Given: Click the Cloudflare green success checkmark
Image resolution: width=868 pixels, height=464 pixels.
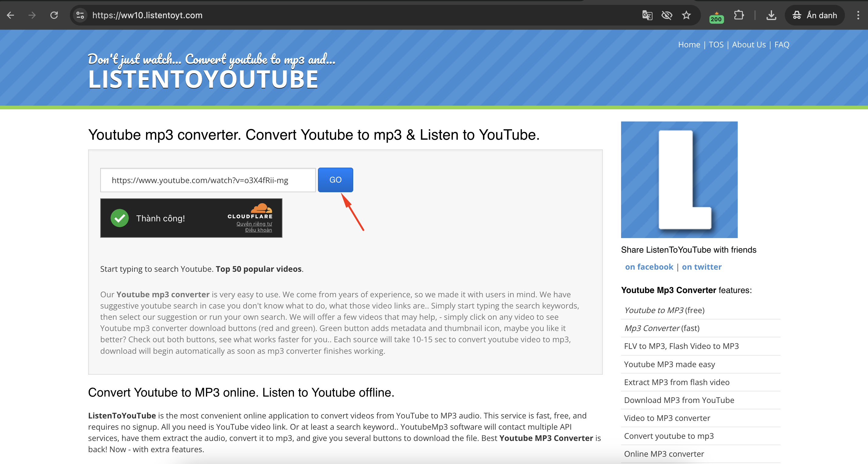Looking at the screenshot, I should (120, 218).
